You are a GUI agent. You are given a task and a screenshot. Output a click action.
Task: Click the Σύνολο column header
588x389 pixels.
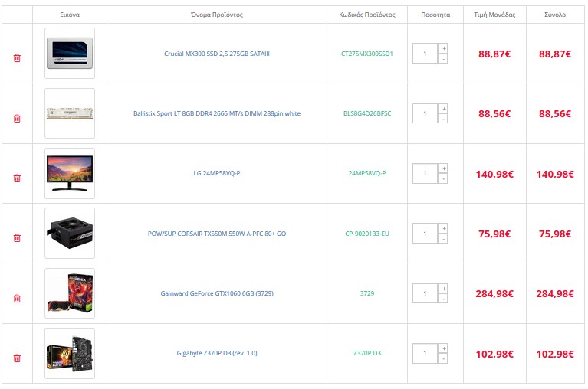pos(555,15)
